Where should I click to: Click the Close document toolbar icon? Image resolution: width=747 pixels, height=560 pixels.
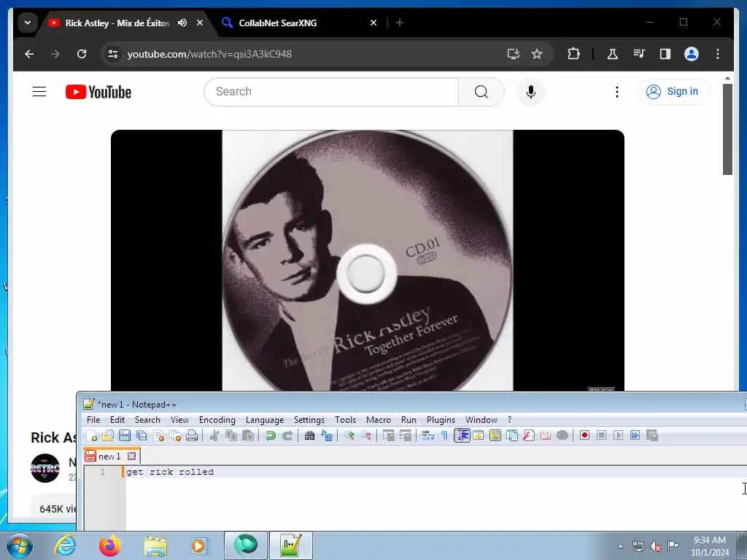click(x=158, y=435)
